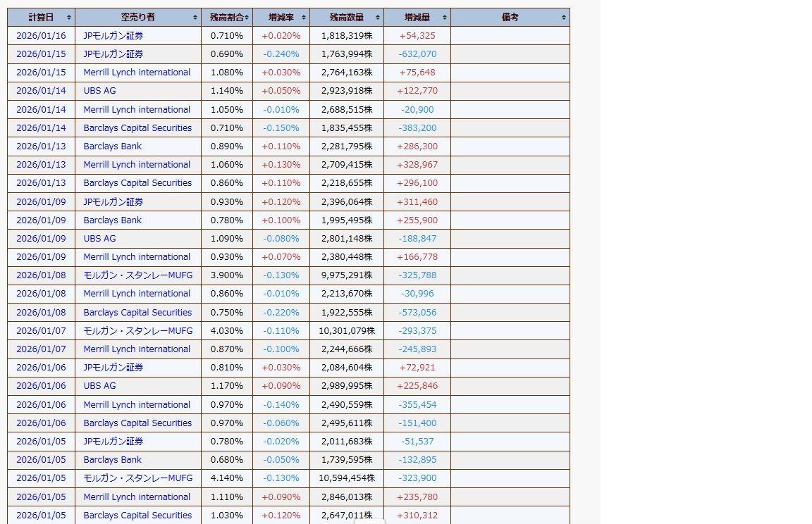Click the -632,070 change amount cell
The width and height of the screenshot is (812, 524).
point(417,54)
